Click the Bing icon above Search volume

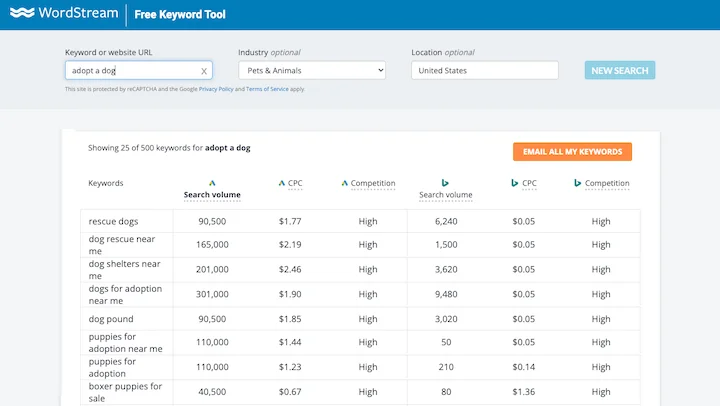[x=445, y=183]
